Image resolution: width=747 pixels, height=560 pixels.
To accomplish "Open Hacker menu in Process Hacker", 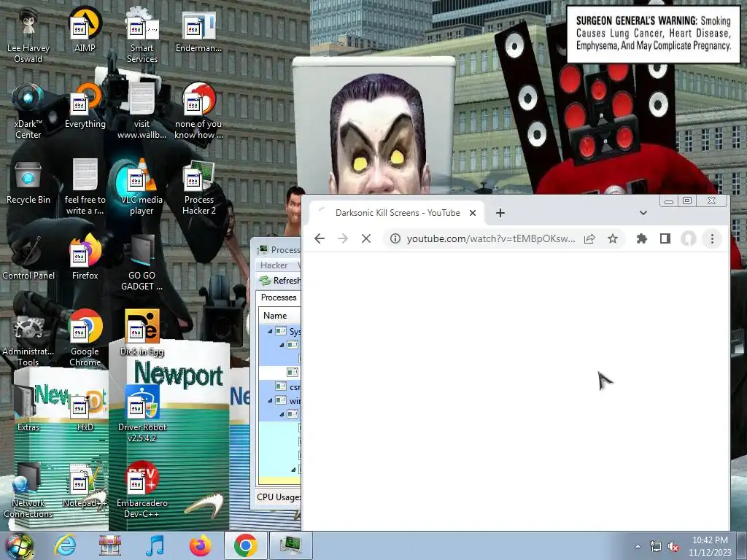I will [274, 265].
